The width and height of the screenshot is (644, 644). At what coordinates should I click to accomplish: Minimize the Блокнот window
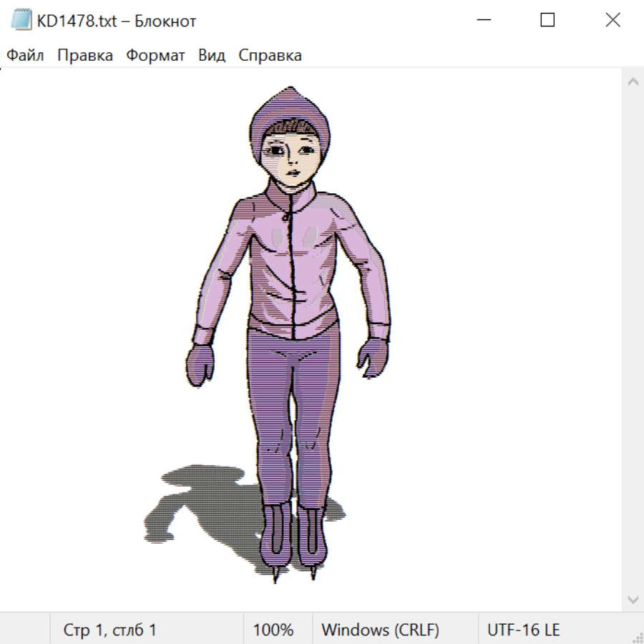coord(483,21)
